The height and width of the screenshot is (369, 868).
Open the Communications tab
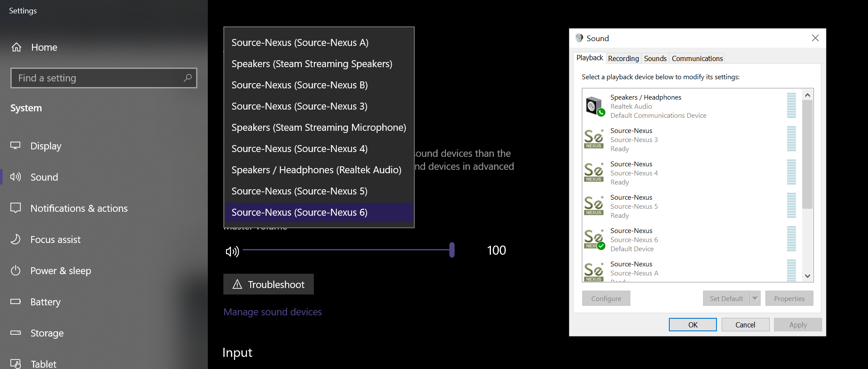click(x=697, y=58)
